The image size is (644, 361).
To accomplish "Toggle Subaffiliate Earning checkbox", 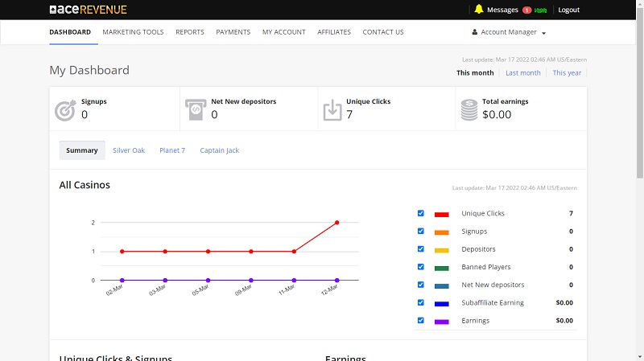I will pyautogui.click(x=420, y=302).
